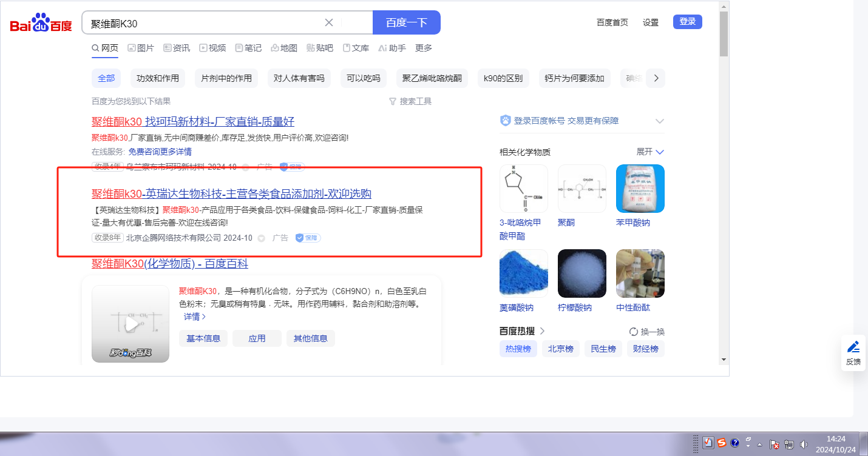Open the 聚维酮K30 百度百科 result link
Screen dimensions: 868x456
pyautogui.click(x=170, y=264)
